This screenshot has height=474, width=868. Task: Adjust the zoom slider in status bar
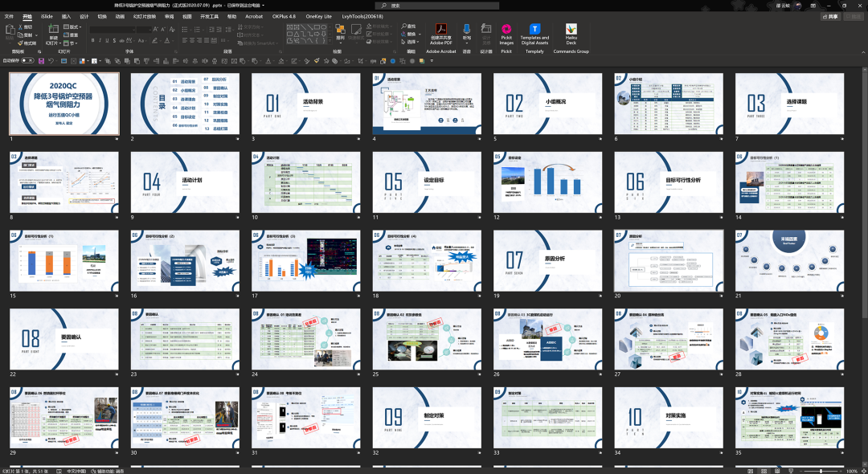pyautogui.click(x=821, y=471)
